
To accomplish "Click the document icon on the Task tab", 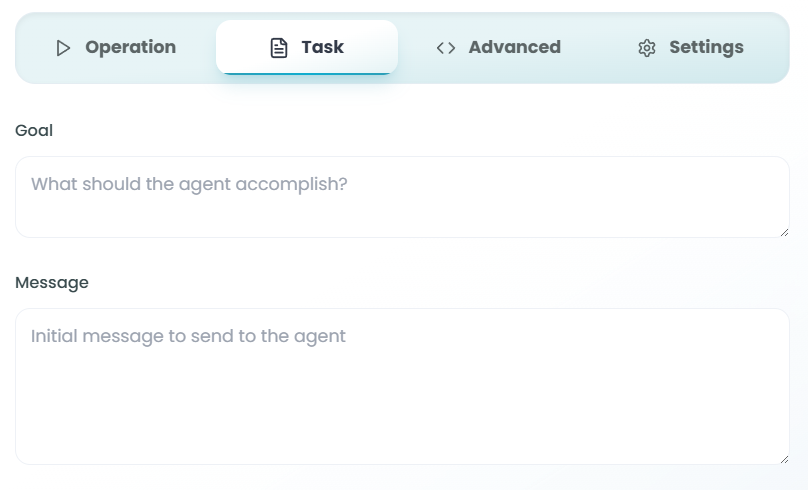I will (x=280, y=48).
